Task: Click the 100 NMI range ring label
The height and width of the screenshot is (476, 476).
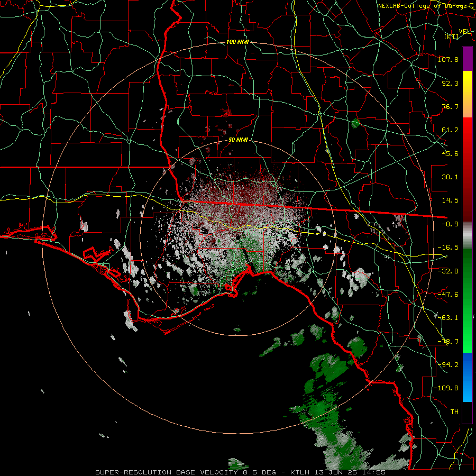Action: [237, 42]
